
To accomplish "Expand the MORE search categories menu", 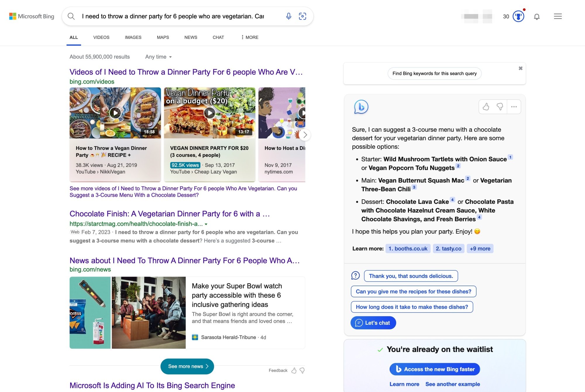I will point(250,37).
